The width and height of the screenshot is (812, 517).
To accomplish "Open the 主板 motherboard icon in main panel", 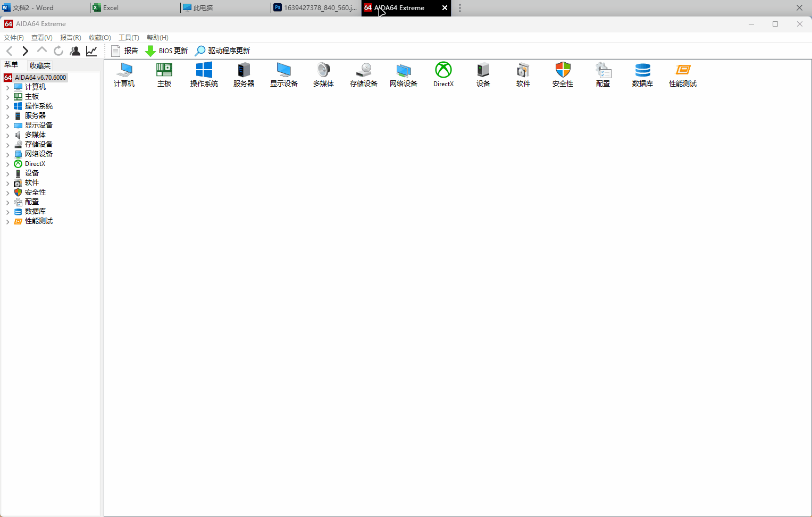I will coord(164,74).
